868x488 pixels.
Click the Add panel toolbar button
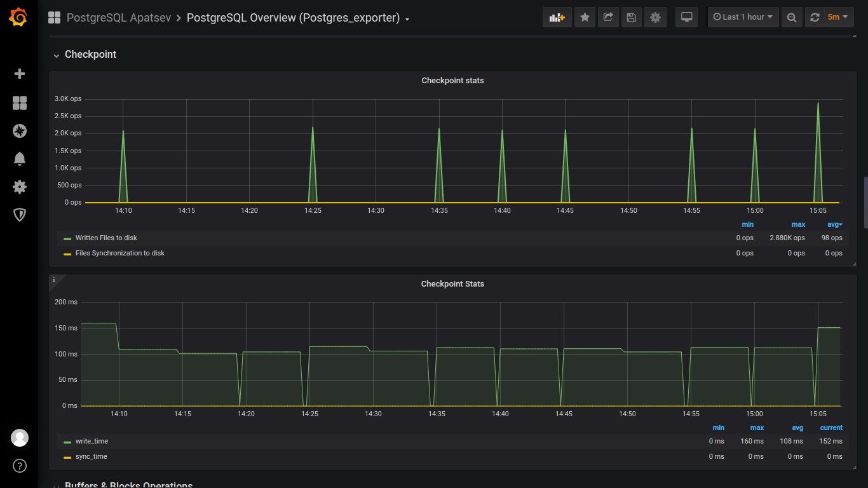[557, 17]
